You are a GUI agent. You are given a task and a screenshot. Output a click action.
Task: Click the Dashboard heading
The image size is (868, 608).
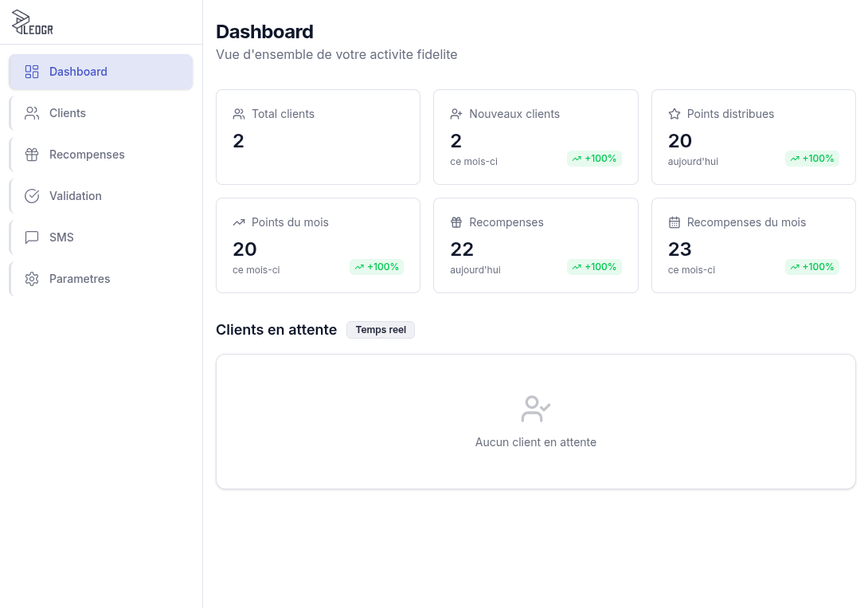click(x=264, y=32)
